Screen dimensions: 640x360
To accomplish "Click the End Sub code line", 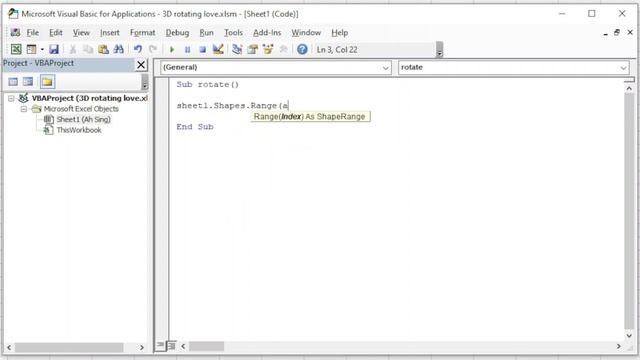I will (195, 127).
